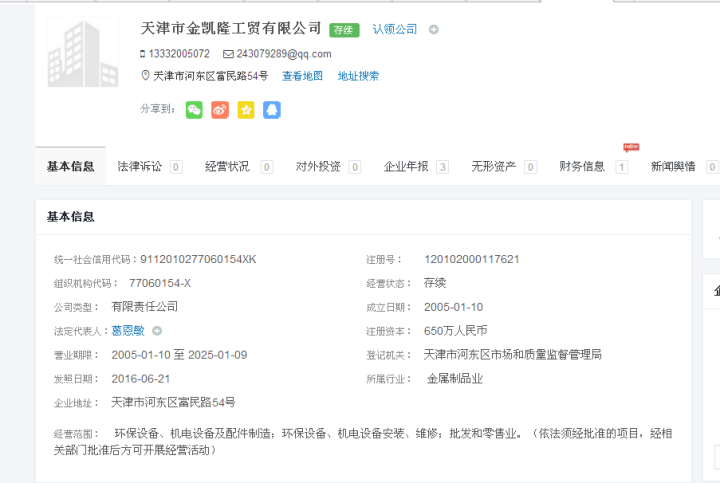Share to QQ via blue icon
This screenshot has height=483, width=720.
[271, 110]
